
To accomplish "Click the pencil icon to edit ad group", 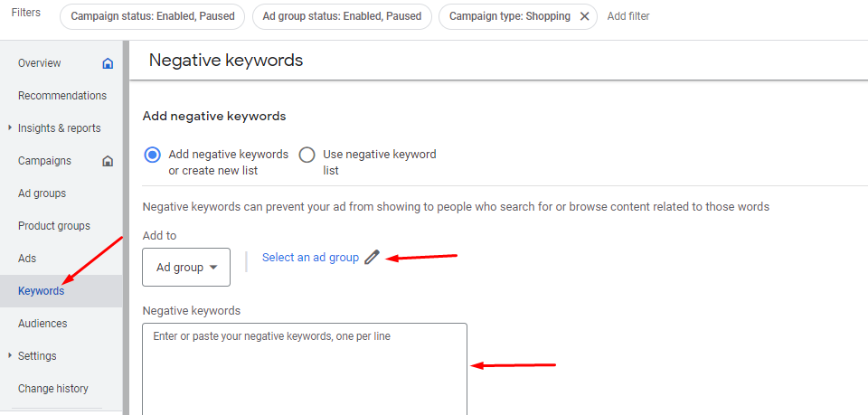I will point(372,258).
